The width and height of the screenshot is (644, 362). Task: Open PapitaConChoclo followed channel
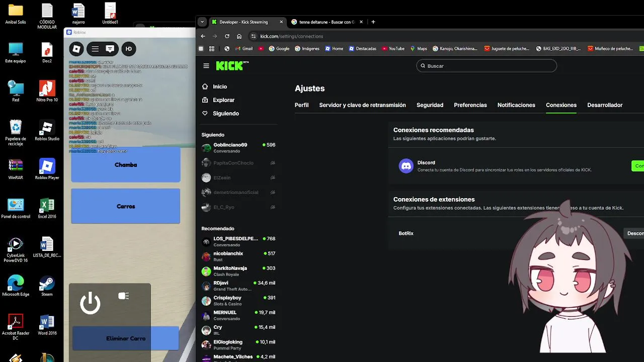tap(238, 163)
